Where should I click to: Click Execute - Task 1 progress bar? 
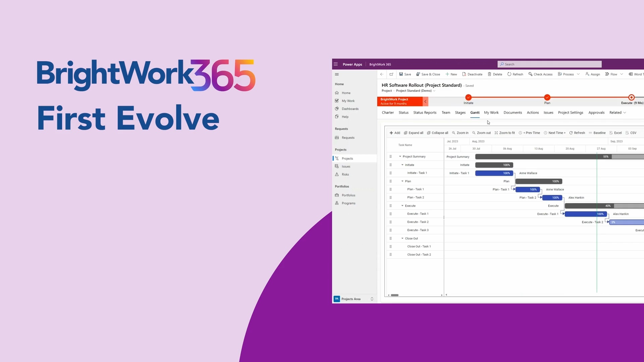point(585,214)
